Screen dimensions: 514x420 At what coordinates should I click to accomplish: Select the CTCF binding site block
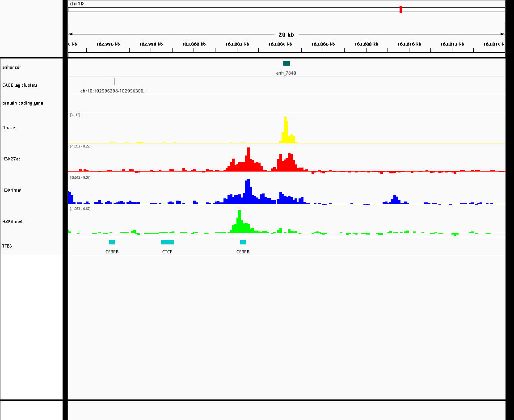[x=167, y=242]
